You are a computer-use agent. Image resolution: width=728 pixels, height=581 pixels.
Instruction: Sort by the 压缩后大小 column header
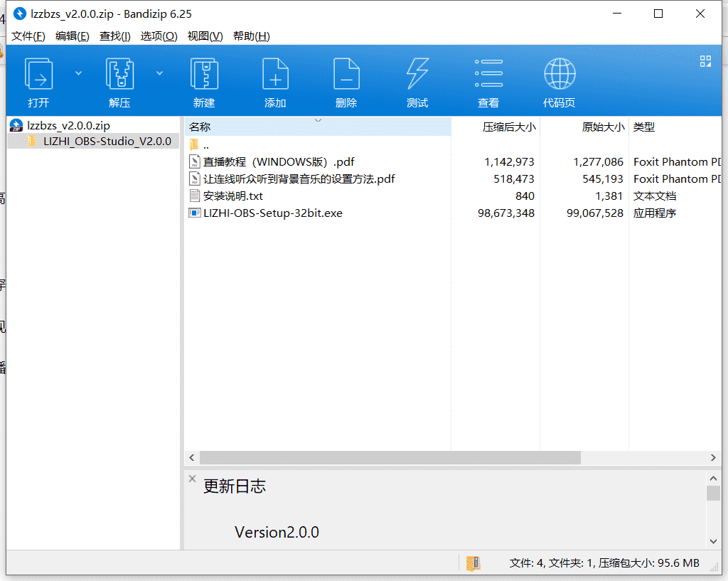coord(496,127)
